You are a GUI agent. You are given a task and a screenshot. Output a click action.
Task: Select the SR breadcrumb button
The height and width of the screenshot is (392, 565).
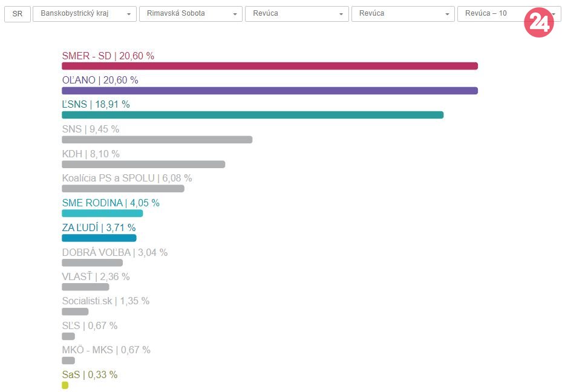pyautogui.click(x=18, y=13)
